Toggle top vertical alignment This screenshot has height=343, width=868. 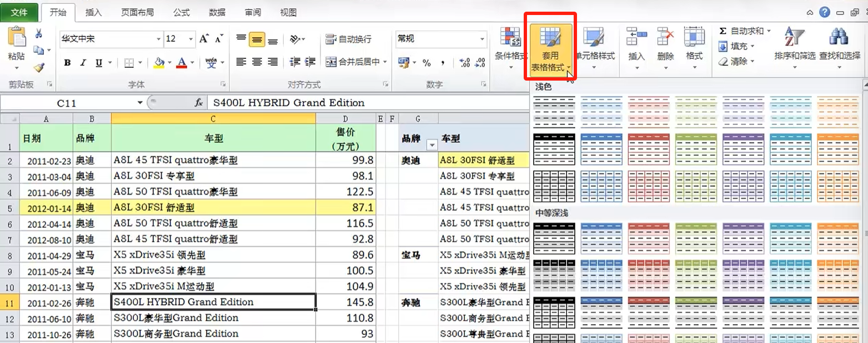click(x=241, y=39)
